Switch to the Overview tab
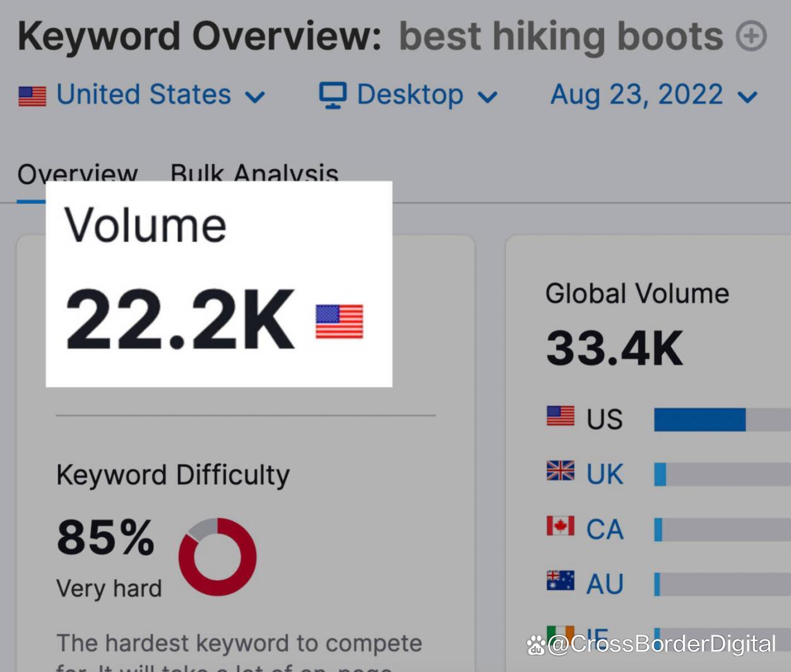Image resolution: width=791 pixels, height=672 pixels. coord(77,174)
